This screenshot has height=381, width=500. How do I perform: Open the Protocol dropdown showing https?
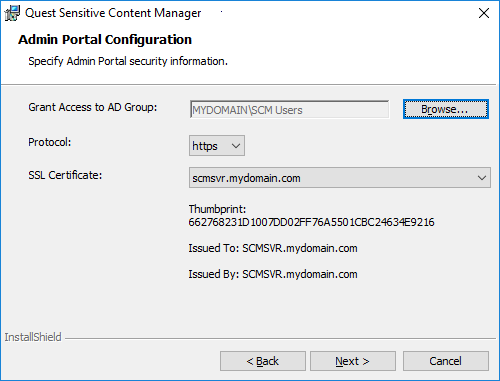pos(217,146)
